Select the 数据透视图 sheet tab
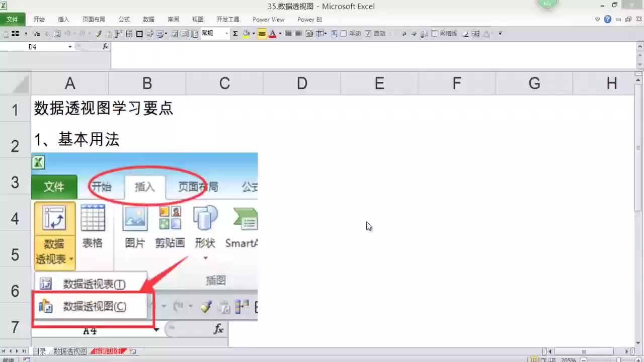 70,351
